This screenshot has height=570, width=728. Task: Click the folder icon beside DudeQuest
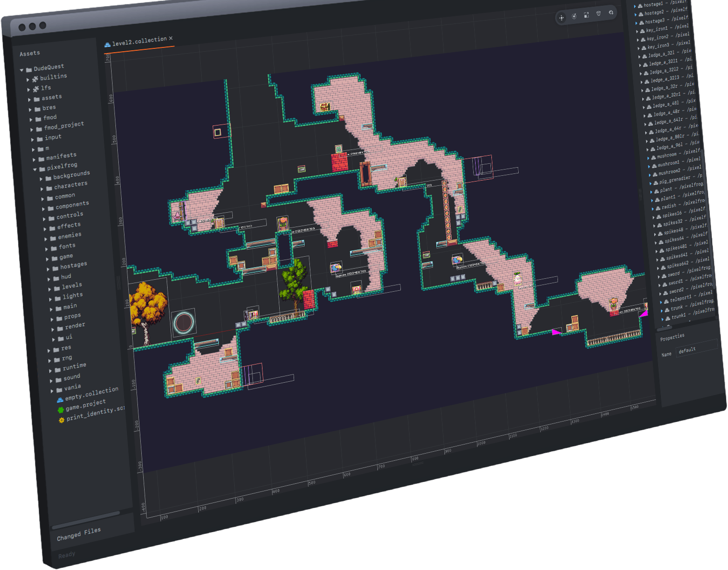click(29, 69)
